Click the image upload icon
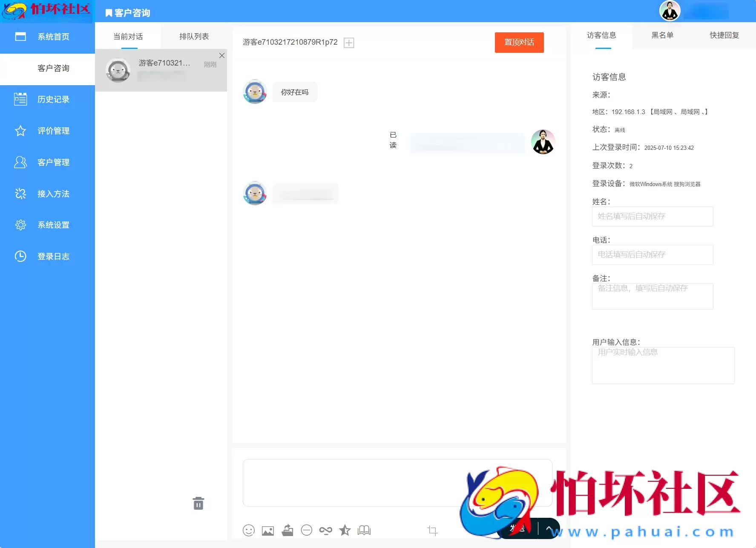 click(x=267, y=530)
